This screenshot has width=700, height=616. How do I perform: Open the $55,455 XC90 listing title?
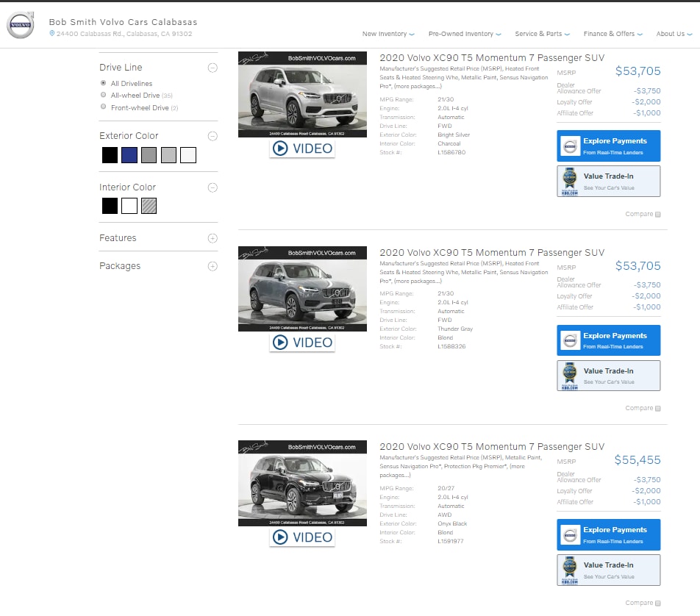(492, 446)
